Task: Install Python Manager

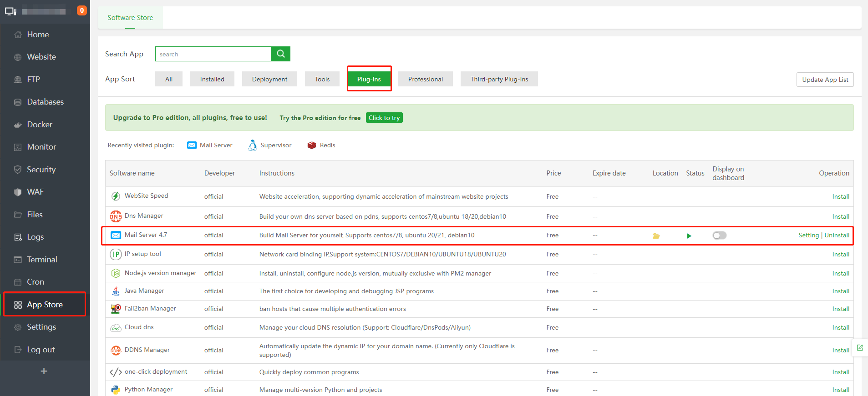Action: (841, 390)
